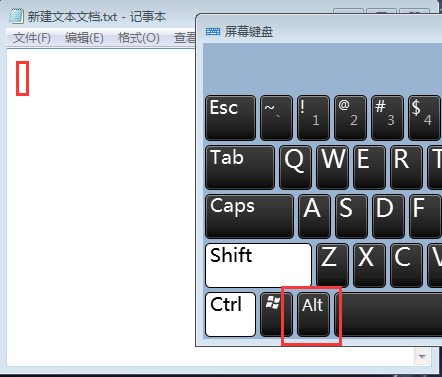Tap the tilde backtick key
Screen dimensions: 442x377
(276, 118)
